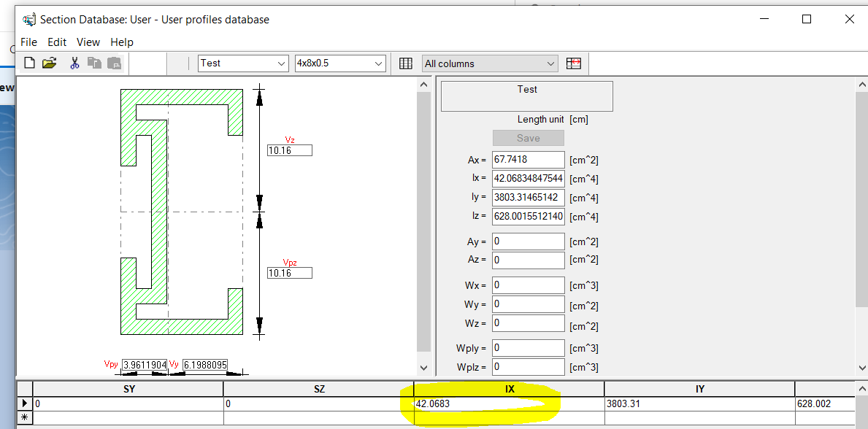Paste the copied profile
This screenshot has height=429, width=868.
point(114,63)
